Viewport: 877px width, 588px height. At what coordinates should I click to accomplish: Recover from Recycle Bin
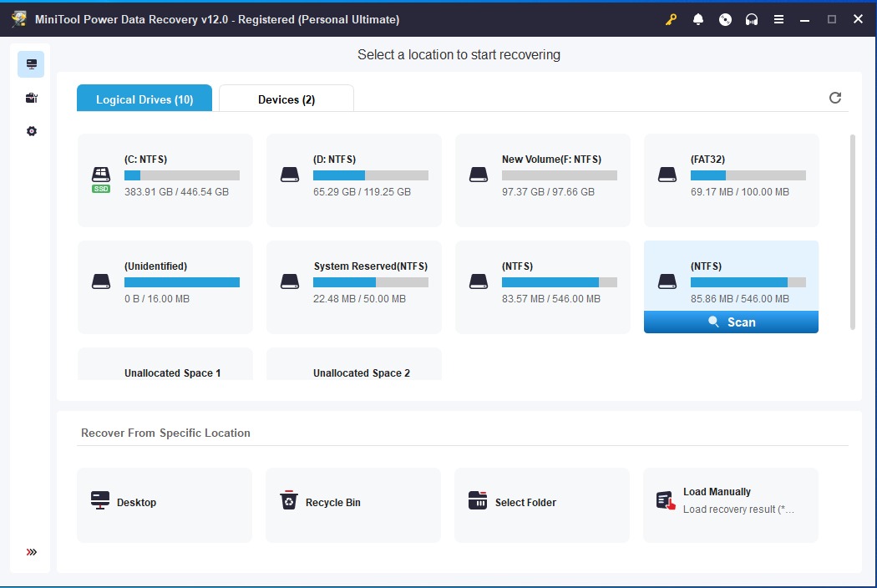(x=353, y=505)
